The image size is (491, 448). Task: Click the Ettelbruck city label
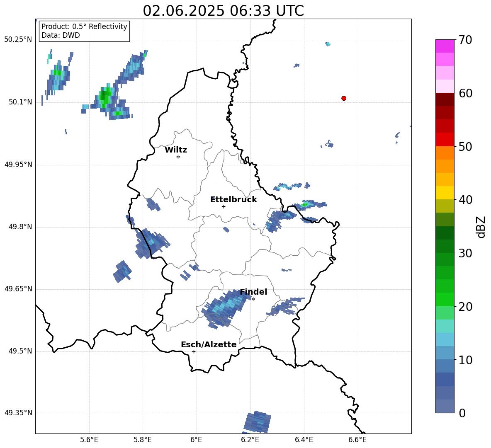[x=233, y=199]
